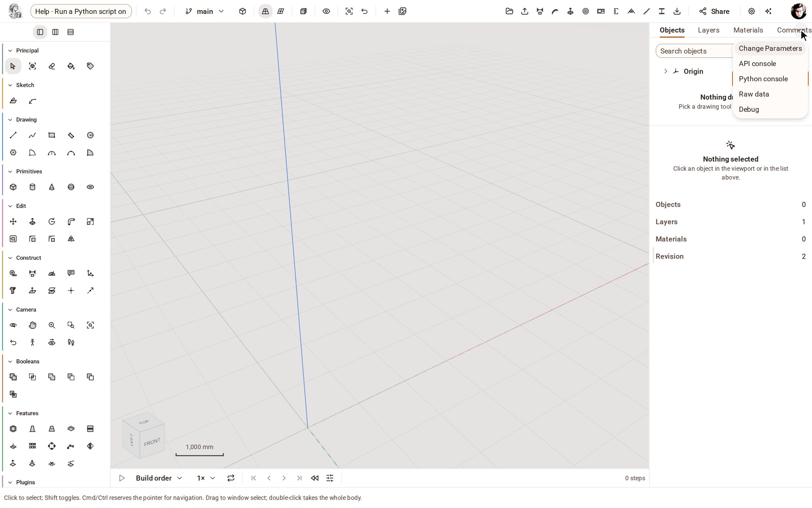Select the arrow Select tool in Principal
This screenshot has height=508, width=812.
[x=13, y=66]
